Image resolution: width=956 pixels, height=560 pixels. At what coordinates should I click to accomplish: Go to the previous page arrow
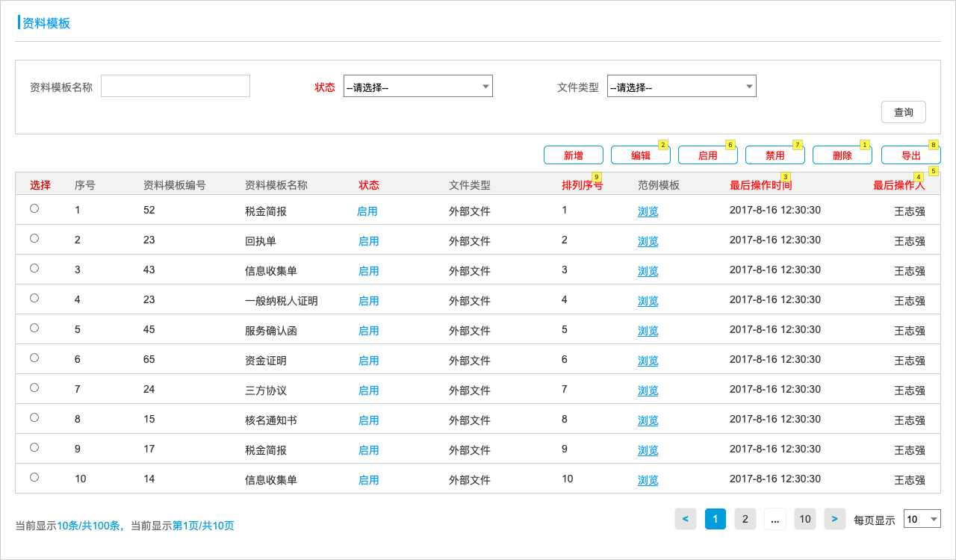(x=686, y=519)
